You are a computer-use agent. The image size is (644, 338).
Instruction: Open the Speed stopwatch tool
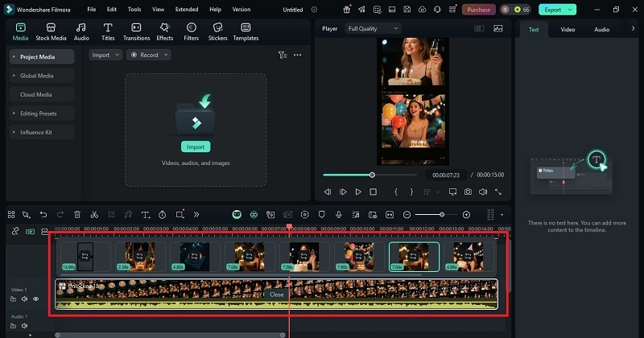click(x=163, y=214)
